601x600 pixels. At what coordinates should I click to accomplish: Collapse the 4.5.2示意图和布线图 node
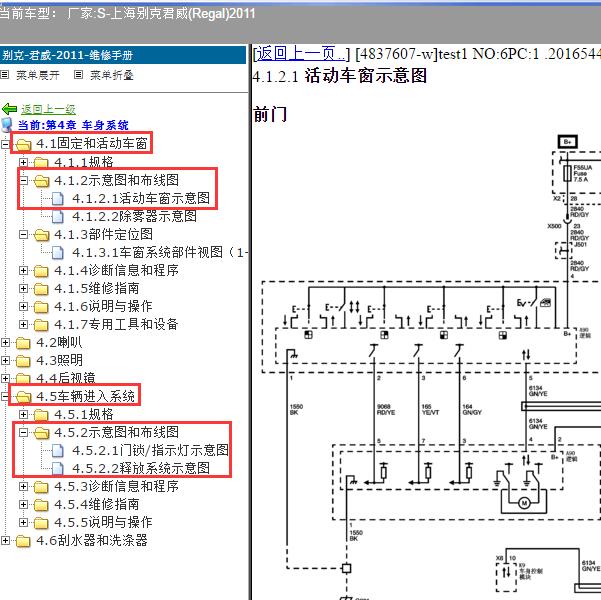23,433
